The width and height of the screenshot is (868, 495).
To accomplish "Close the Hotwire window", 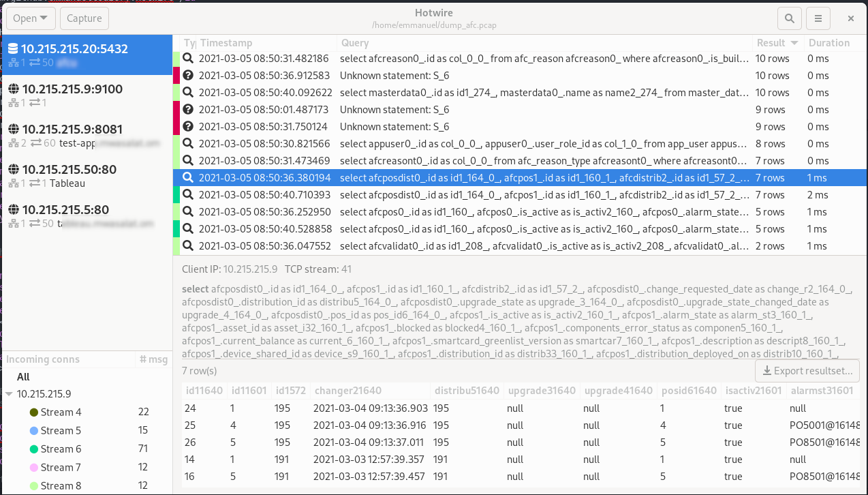I will tap(851, 18).
